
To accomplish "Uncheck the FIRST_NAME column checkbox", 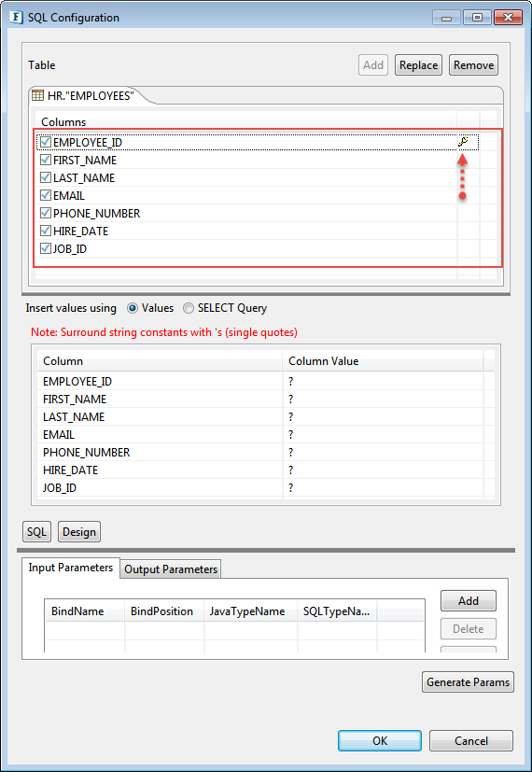I will point(46,160).
